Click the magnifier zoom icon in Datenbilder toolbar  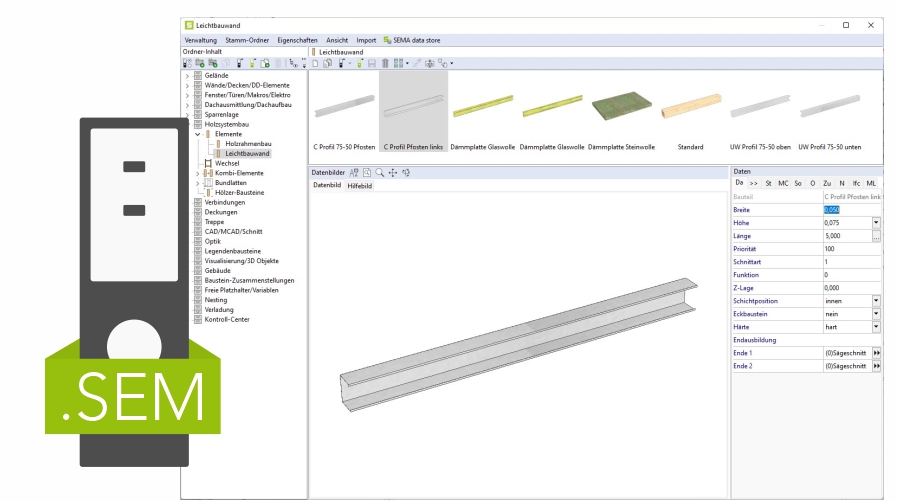click(380, 173)
